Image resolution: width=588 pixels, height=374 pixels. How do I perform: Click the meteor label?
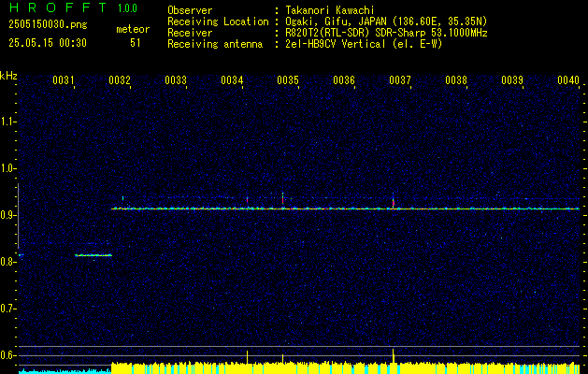[133, 29]
